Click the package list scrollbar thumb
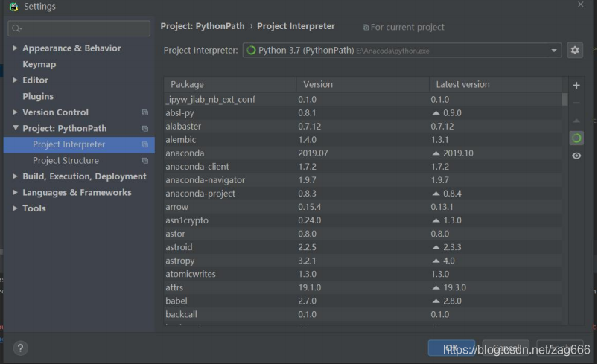Screen dimensions: 598x364 click(564, 99)
